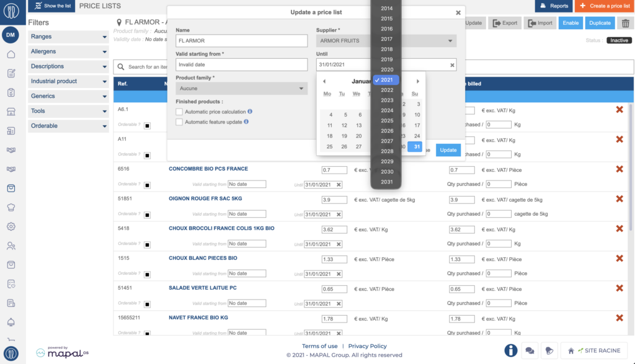Select year 2022 in year list

click(x=386, y=90)
